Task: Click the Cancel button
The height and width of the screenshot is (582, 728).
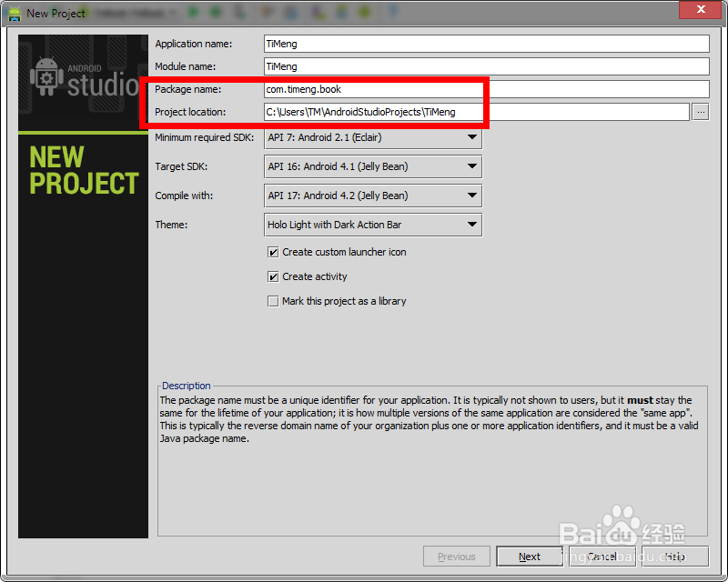Action: coord(602,557)
